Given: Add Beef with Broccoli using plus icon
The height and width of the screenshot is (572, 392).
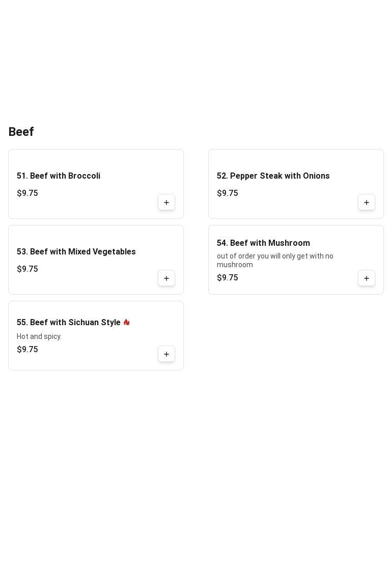Looking at the screenshot, I should 166,202.
